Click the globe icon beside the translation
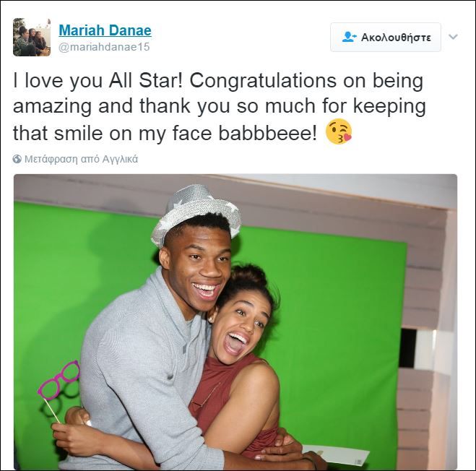Image resolution: width=476 pixels, height=471 pixels. 17,159
